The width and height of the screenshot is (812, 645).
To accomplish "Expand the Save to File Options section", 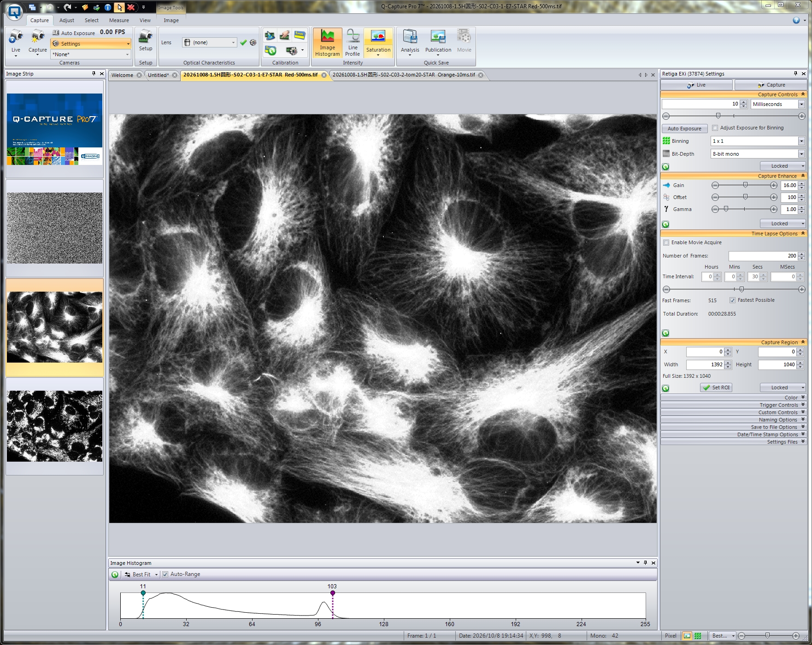I will click(733, 427).
